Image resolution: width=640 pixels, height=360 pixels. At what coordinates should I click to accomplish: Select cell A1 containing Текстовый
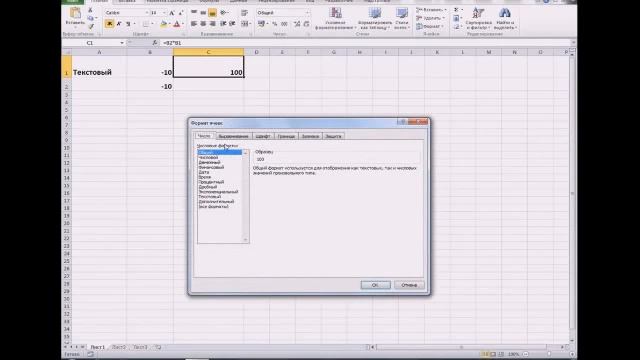click(x=100, y=67)
